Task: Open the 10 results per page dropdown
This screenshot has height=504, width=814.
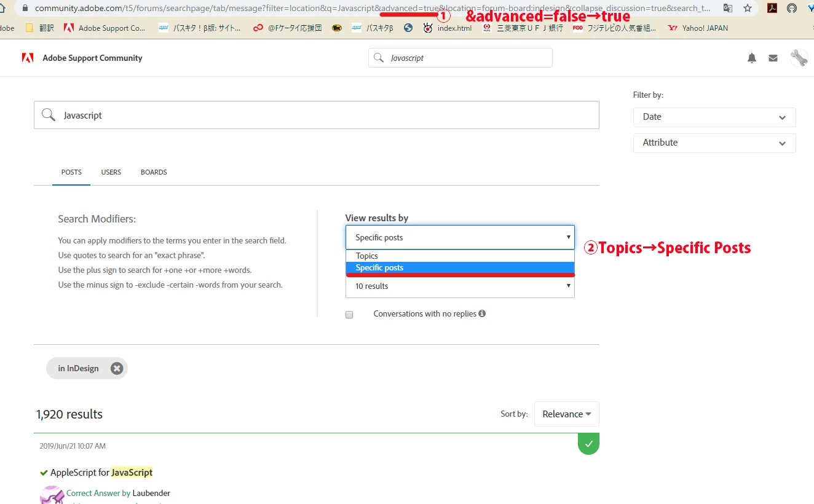Action: 460,286
